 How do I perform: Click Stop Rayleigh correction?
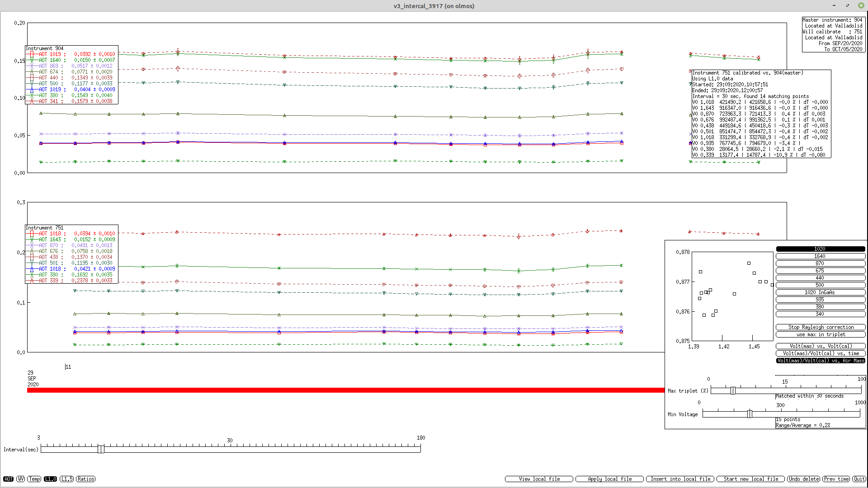point(821,327)
